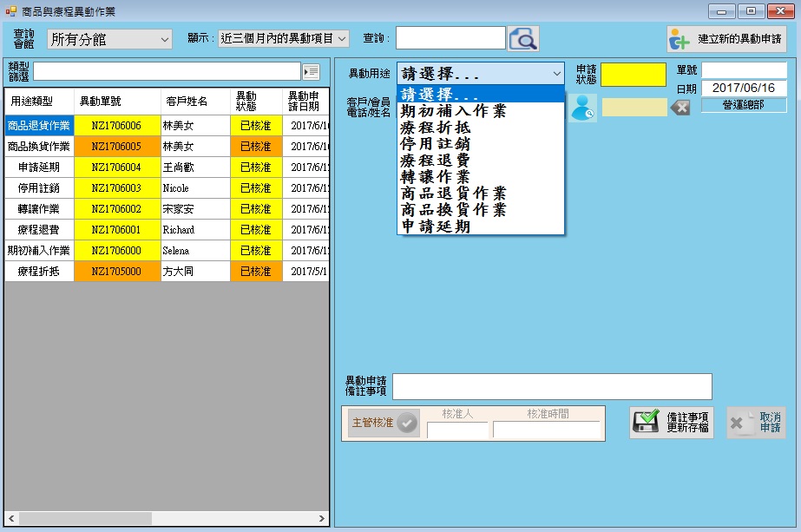801x532 pixels.
Task: Click the customer lookup person icon
Action: click(x=582, y=107)
